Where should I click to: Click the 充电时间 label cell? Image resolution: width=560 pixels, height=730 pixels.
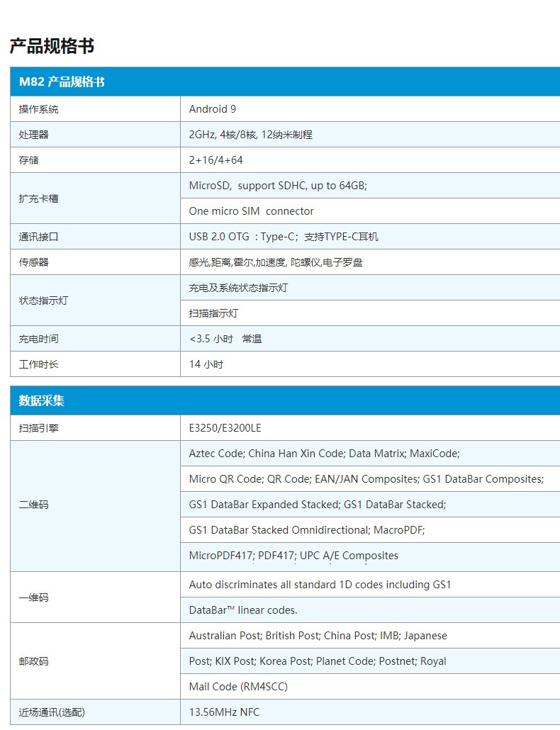point(95,339)
